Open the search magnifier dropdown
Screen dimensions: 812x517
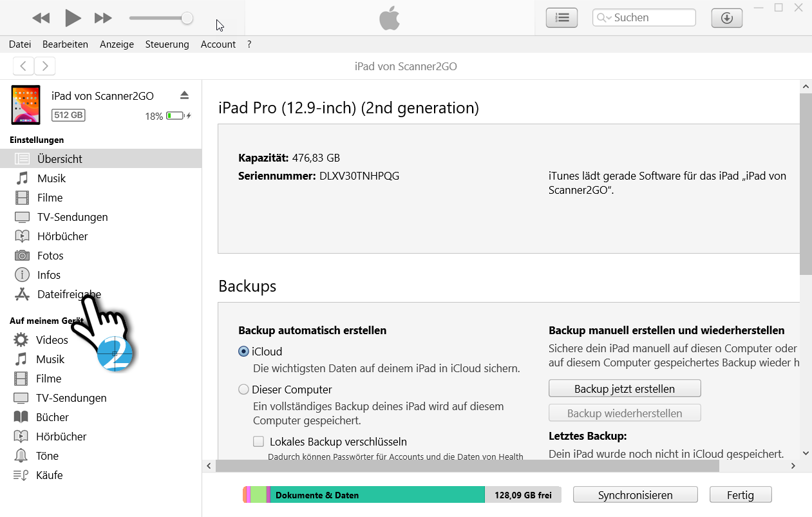coord(604,18)
